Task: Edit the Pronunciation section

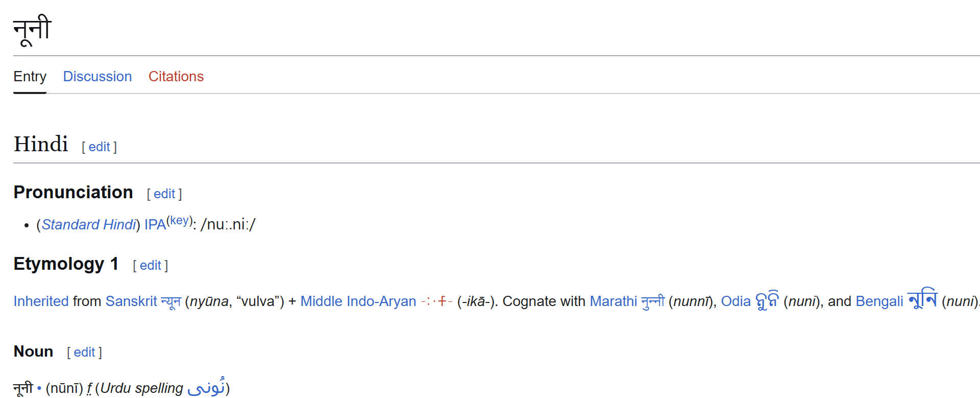Action: (x=164, y=194)
